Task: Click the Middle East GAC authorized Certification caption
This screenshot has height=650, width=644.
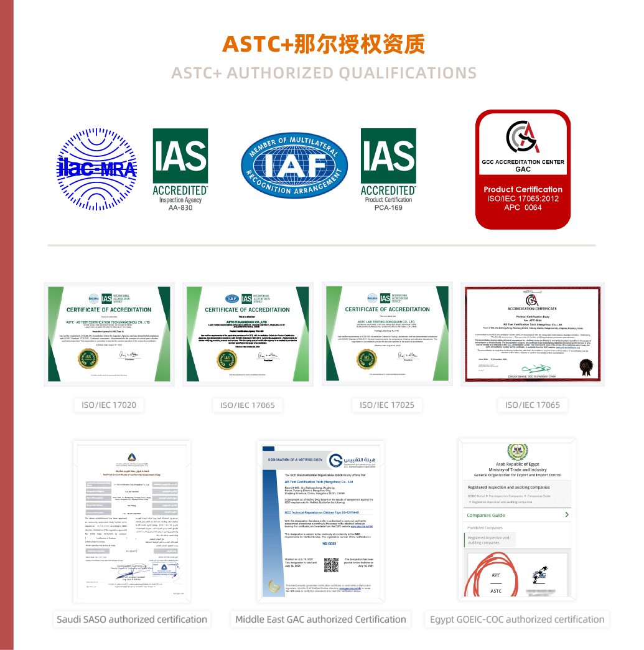Action: pos(320,619)
